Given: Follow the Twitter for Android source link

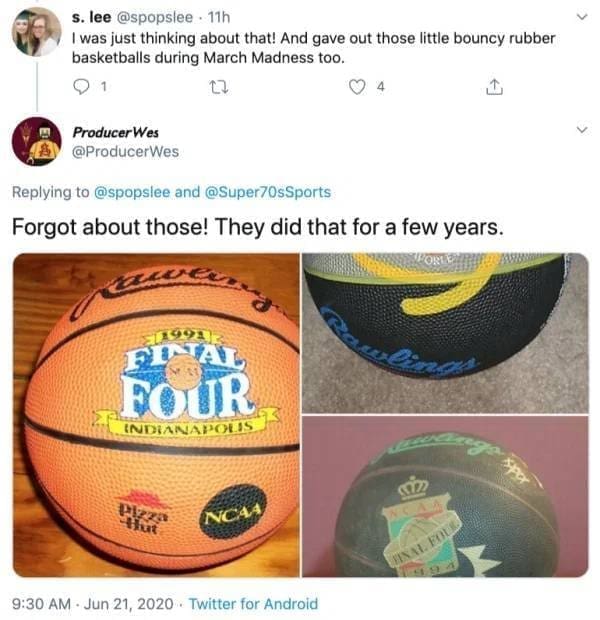Looking at the screenshot, I should [x=253, y=604].
